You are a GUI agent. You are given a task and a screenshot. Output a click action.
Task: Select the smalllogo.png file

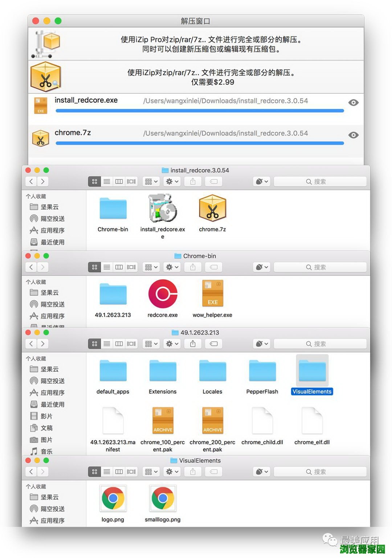pos(163,499)
